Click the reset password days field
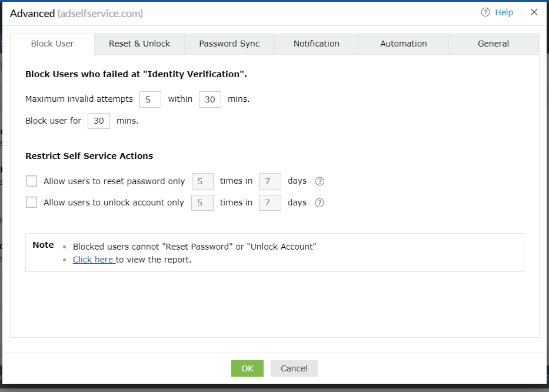 pyautogui.click(x=270, y=181)
